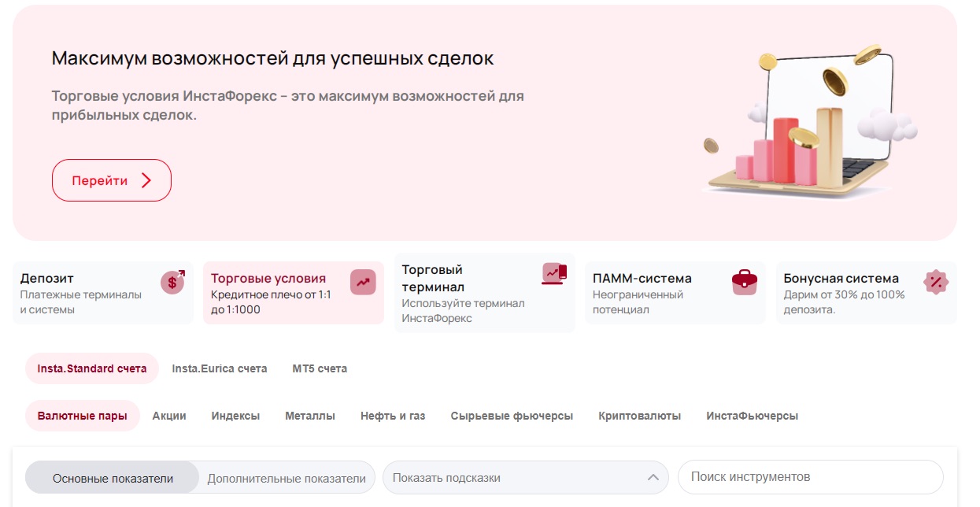Screen dimensions: 980x507
Task: Toggle to Основные показатели view
Action: pos(113,478)
